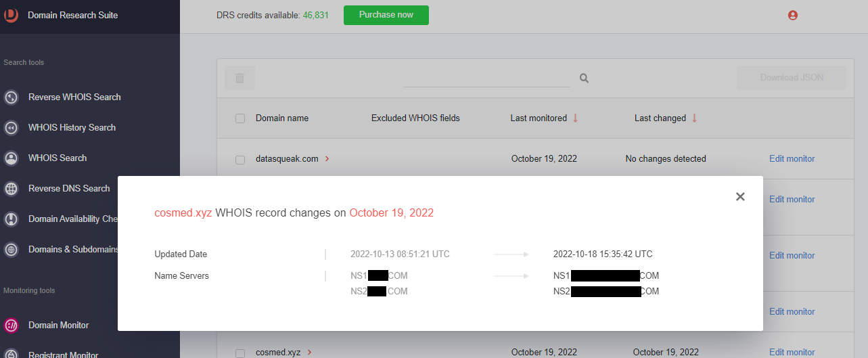Open Reverse DNS Search menu item
868x358 pixels.
coord(69,189)
